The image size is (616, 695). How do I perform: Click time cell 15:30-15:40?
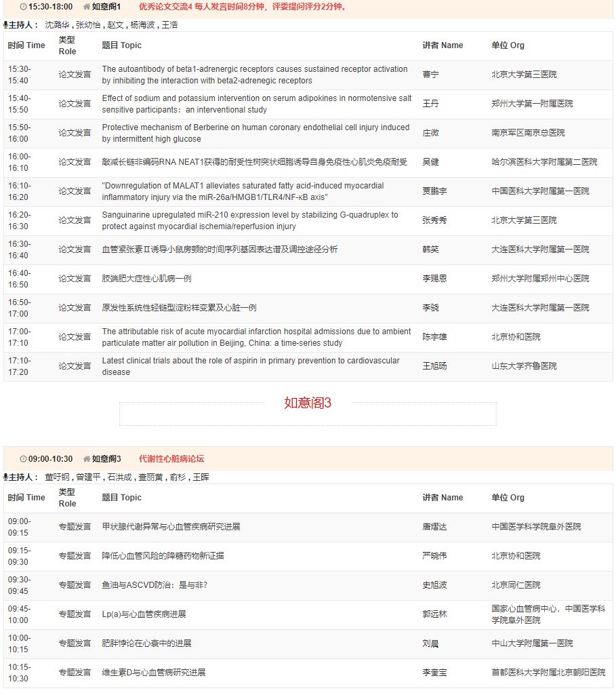point(20,75)
